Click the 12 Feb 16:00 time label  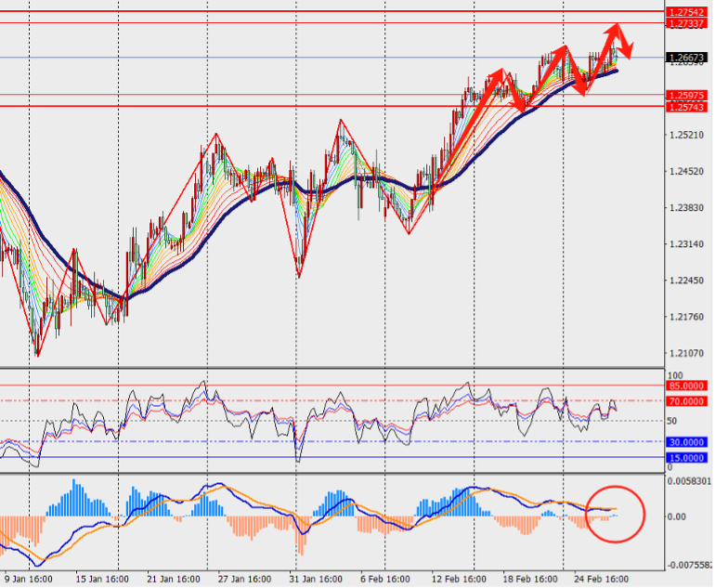(x=459, y=580)
